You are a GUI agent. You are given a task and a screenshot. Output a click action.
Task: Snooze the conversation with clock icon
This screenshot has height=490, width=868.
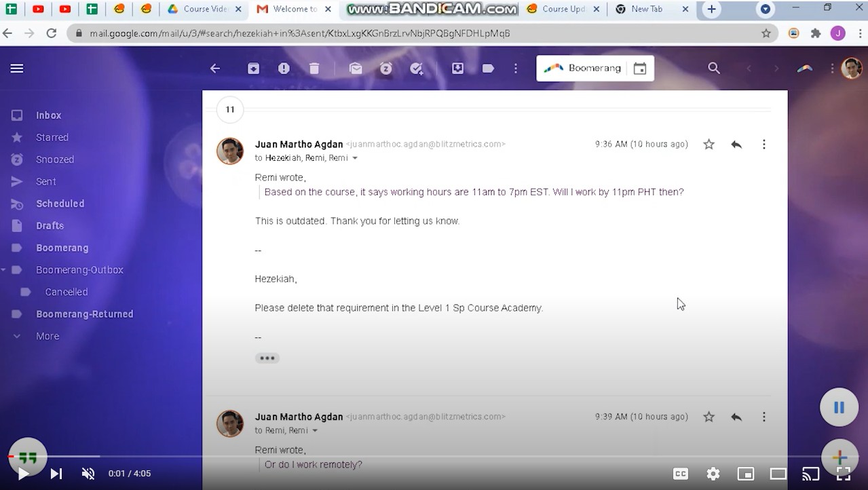[x=385, y=69]
